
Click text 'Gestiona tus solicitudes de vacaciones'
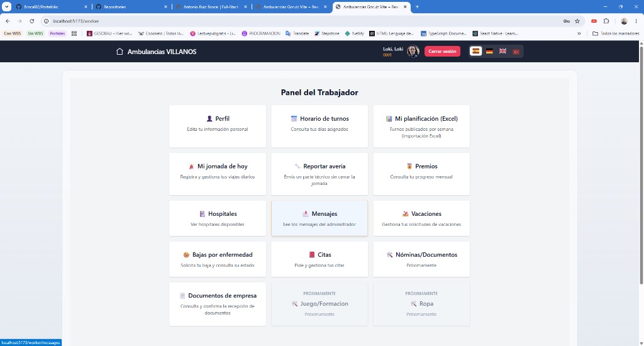point(421,225)
